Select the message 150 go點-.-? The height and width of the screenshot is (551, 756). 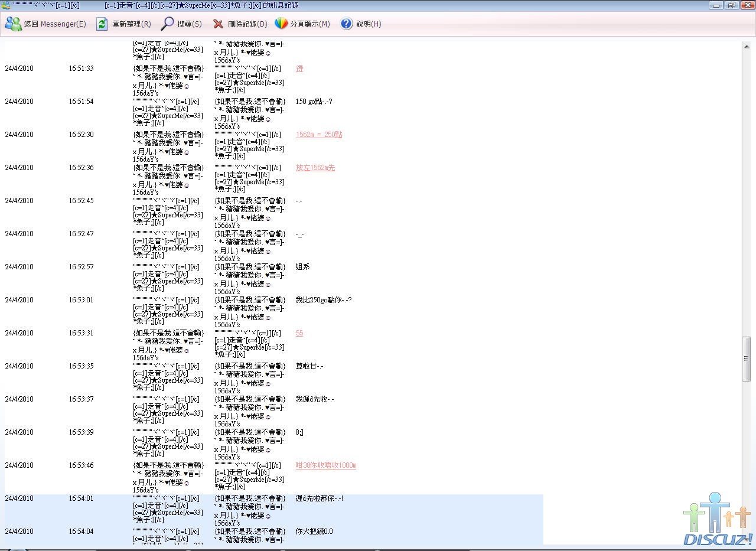[x=314, y=102]
